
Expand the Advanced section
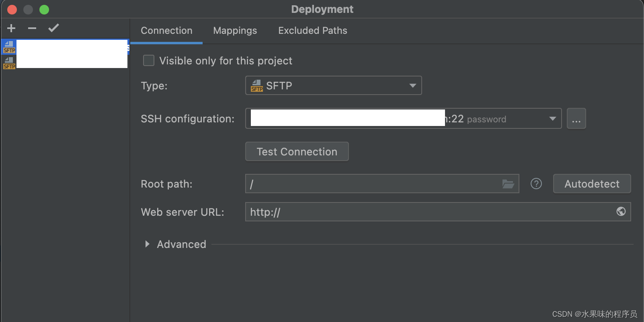pos(147,244)
